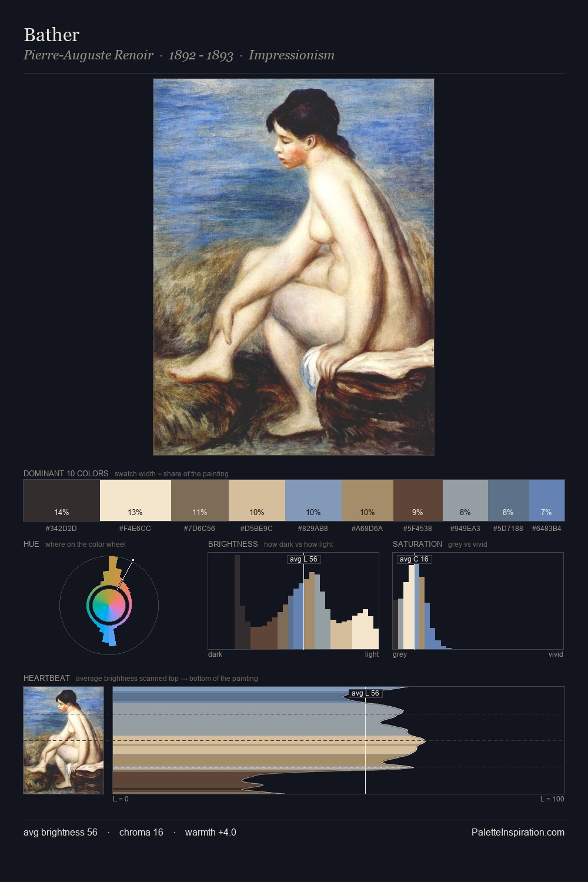The height and width of the screenshot is (882, 588).
Task: Click the HEARTBEAT section heading
Action: tap(46, 678)
